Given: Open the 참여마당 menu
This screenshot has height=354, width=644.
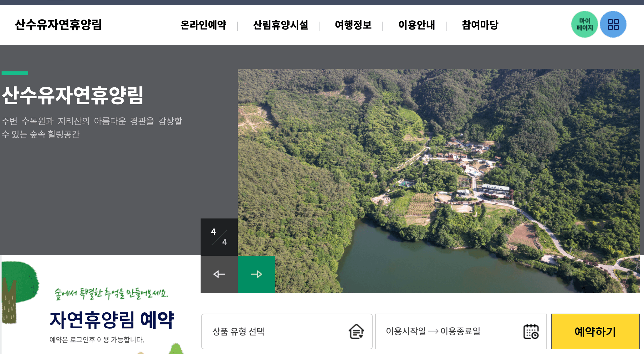Looking at the screenshot, I should point(480,25).
